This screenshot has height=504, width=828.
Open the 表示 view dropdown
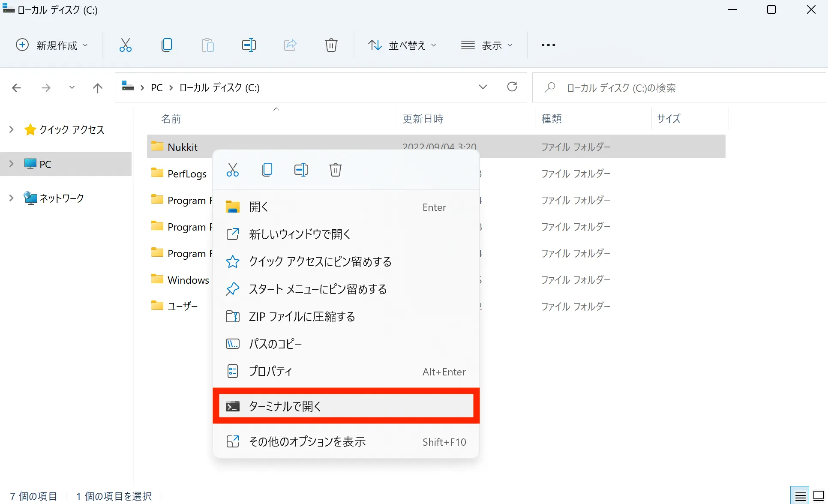click(x=487, y=45)
